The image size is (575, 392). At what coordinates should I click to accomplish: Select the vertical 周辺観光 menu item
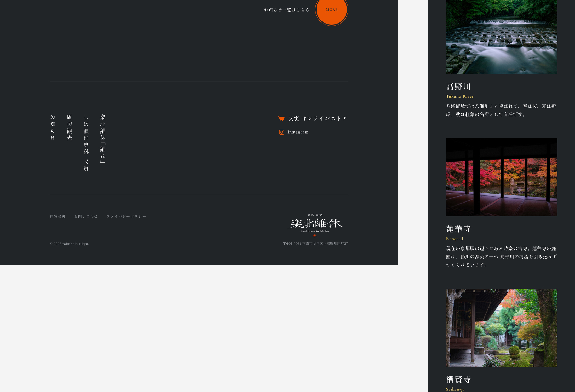[69, 128]
